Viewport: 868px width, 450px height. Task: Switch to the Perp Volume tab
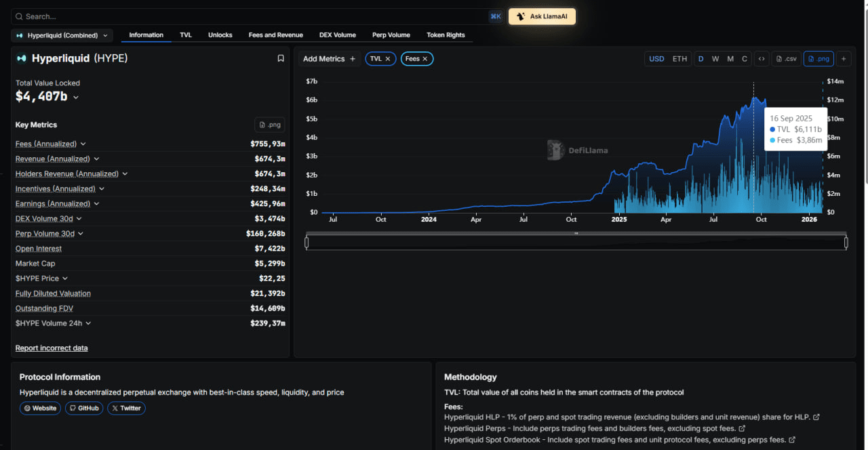pyautogui.click(x=391, y=35)
